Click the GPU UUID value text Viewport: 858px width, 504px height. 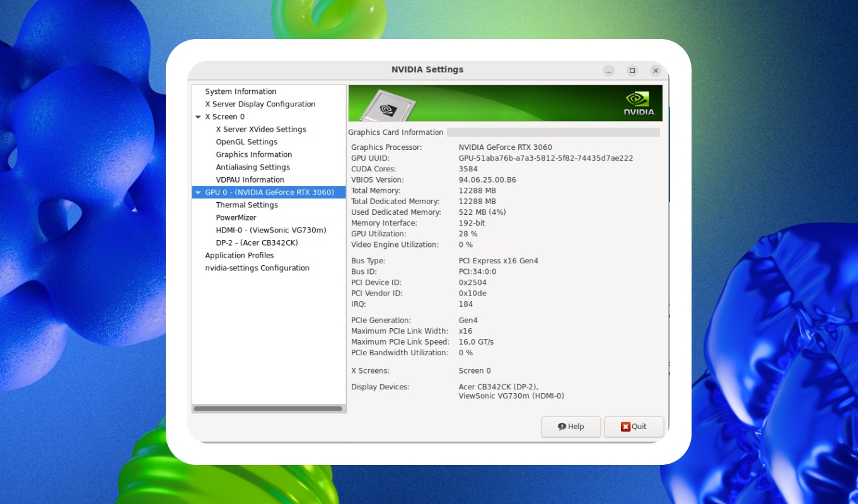(545, 158)
